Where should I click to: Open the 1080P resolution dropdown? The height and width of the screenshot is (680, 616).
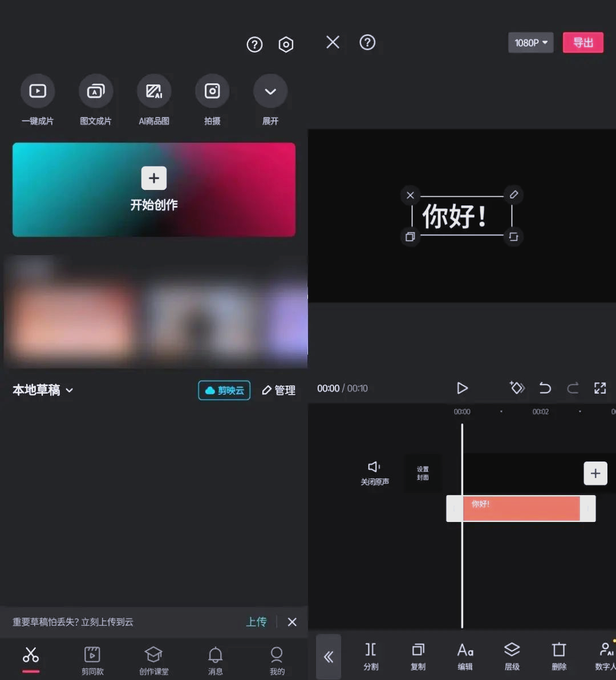pos(530,42)
